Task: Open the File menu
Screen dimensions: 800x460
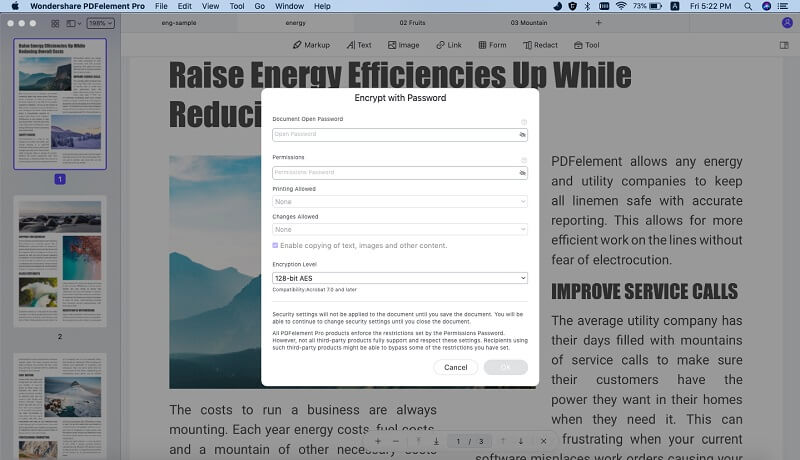Action: coord(161,6)
